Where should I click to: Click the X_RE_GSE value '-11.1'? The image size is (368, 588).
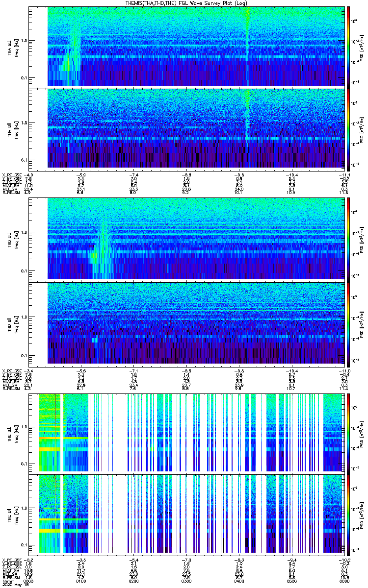coord(344,174)
